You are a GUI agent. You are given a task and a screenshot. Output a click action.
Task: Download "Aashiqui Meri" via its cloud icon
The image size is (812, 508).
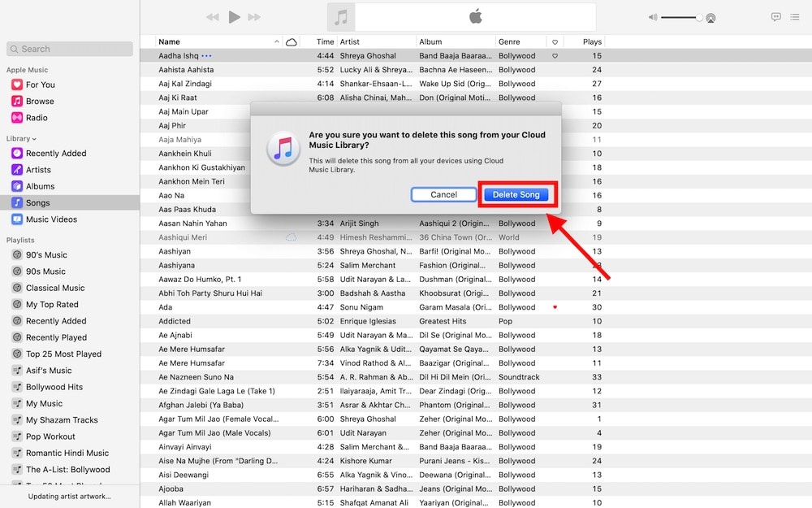[291, 237]
